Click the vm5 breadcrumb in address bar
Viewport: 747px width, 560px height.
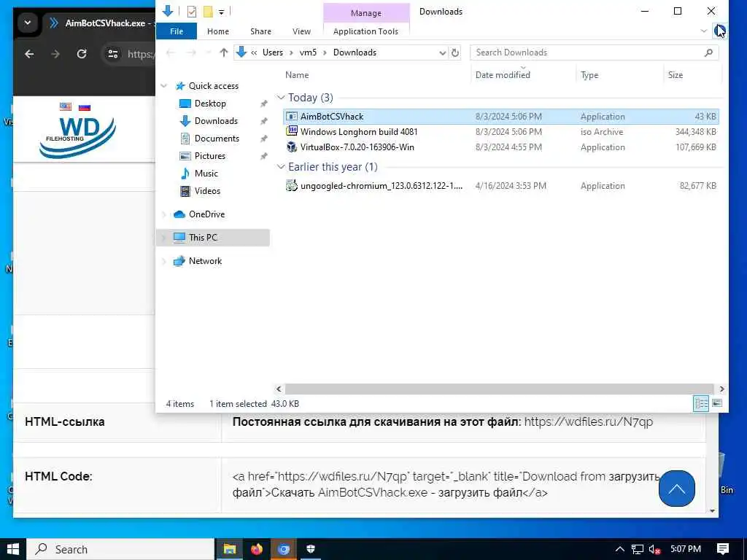tap(308, 52)
